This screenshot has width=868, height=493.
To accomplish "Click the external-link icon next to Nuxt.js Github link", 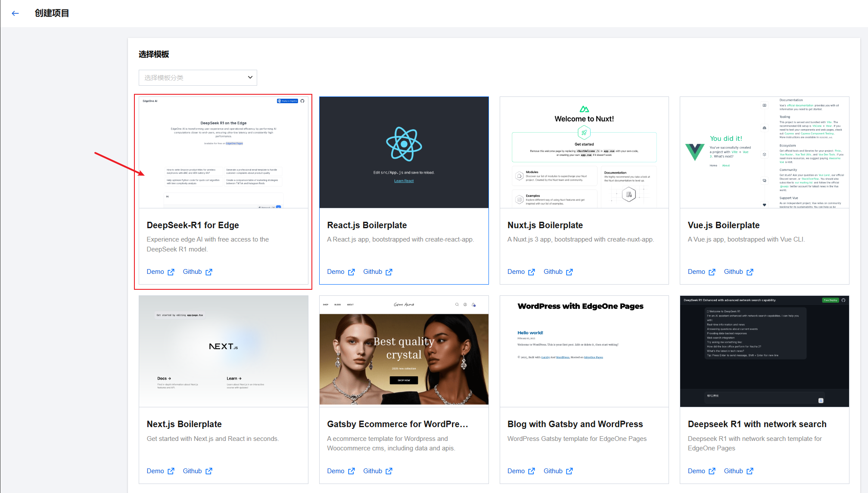I will [x=570, y=272].
